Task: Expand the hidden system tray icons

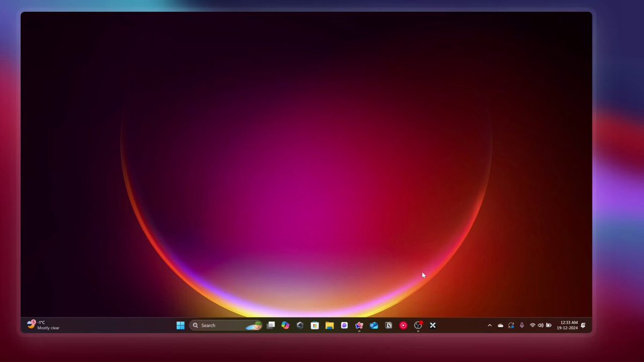Action: coord(489,326)
